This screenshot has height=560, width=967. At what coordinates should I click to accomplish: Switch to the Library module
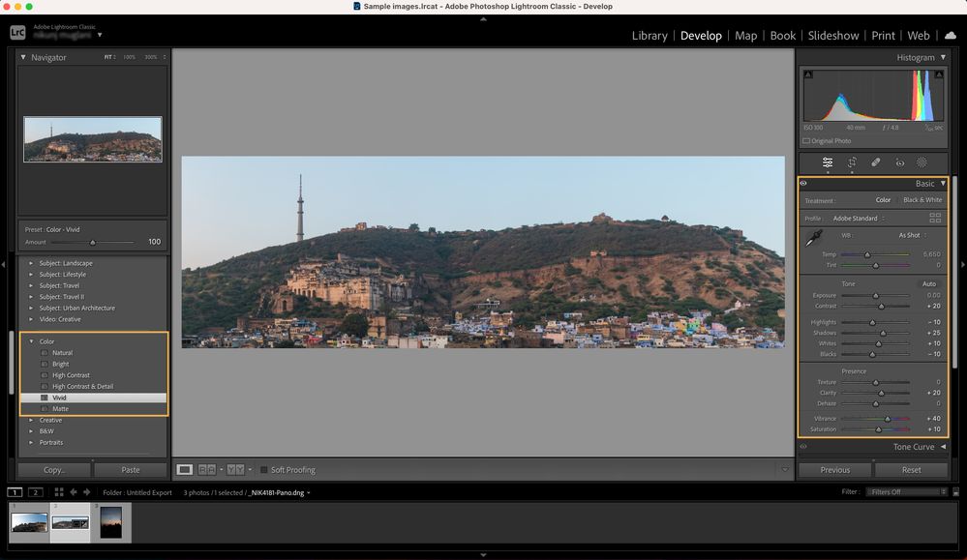pyautogui.click(x=649, y=35)
